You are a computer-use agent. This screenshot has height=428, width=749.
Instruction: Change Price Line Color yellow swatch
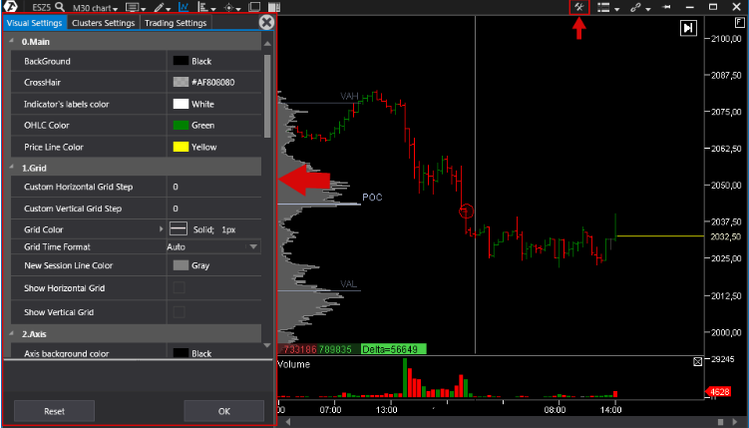[181, 147]
